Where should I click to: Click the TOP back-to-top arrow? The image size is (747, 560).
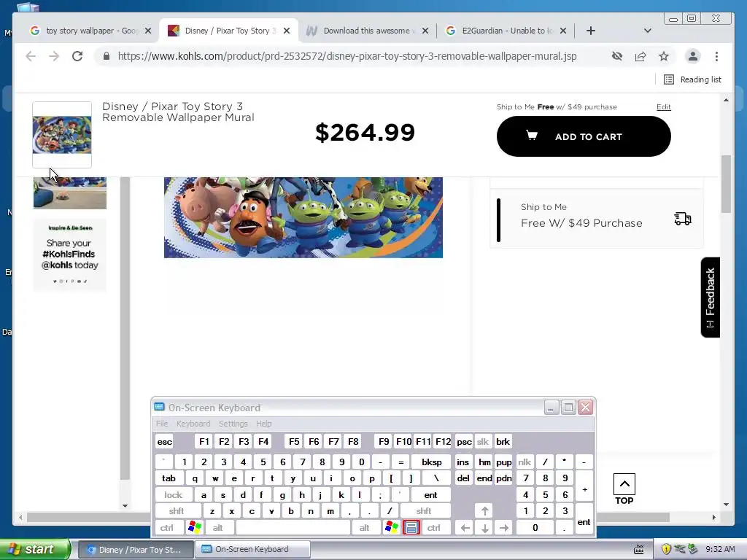[624, 489]
